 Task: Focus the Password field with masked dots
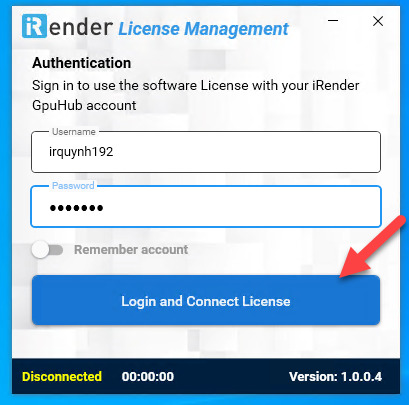[x=206, y=207]
